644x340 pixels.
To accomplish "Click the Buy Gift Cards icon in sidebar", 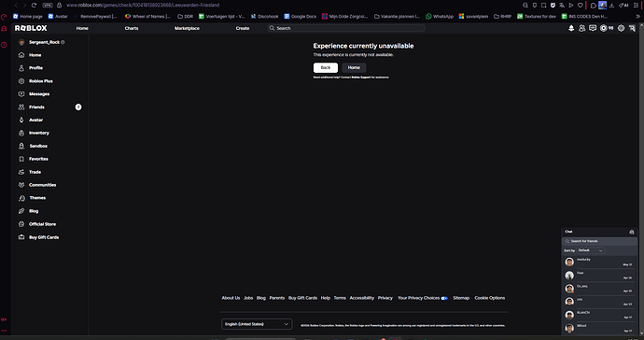I will pos(21,237).
